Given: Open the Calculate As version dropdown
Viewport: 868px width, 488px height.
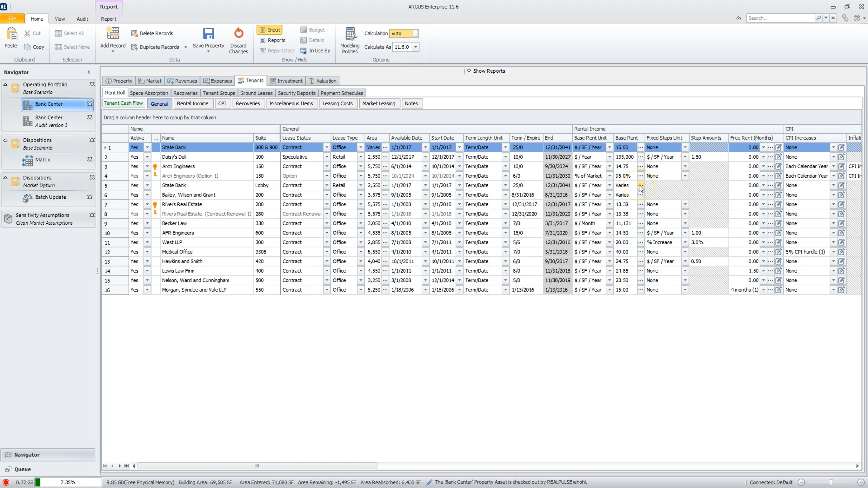Looking at the screenshot, I should point(416,47).
